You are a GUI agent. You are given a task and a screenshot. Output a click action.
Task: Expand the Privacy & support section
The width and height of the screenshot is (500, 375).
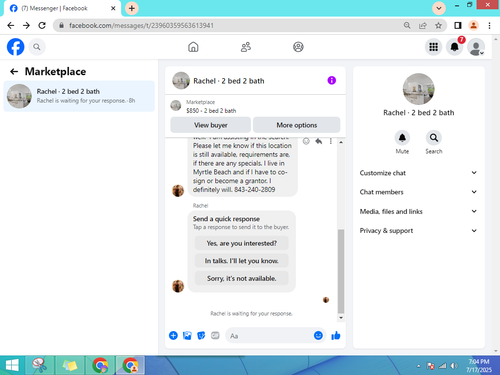click(x=418, y=231)
